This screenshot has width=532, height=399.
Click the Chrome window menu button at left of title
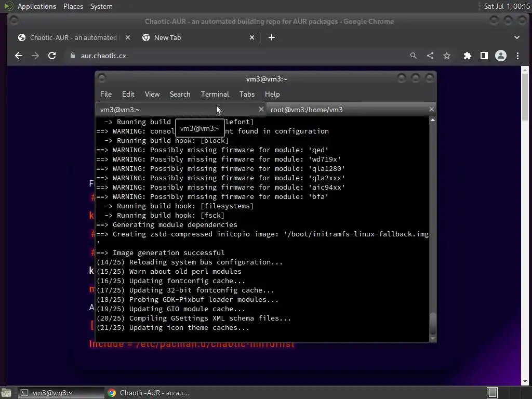click(14, 21)
